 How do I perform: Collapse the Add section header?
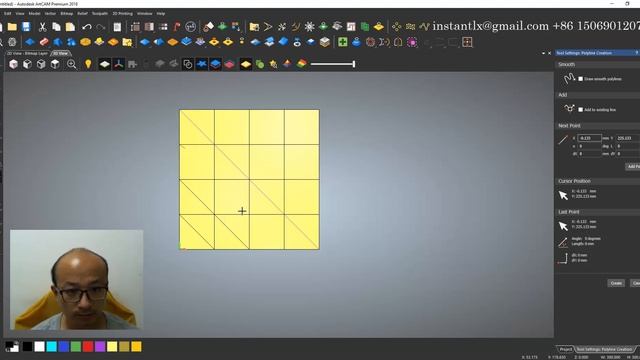597,95
